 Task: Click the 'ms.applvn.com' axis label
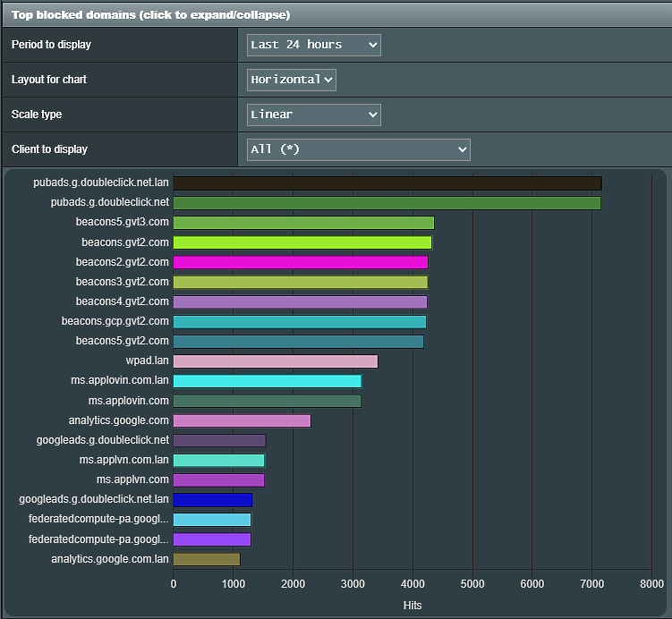(x=132, y=479)
